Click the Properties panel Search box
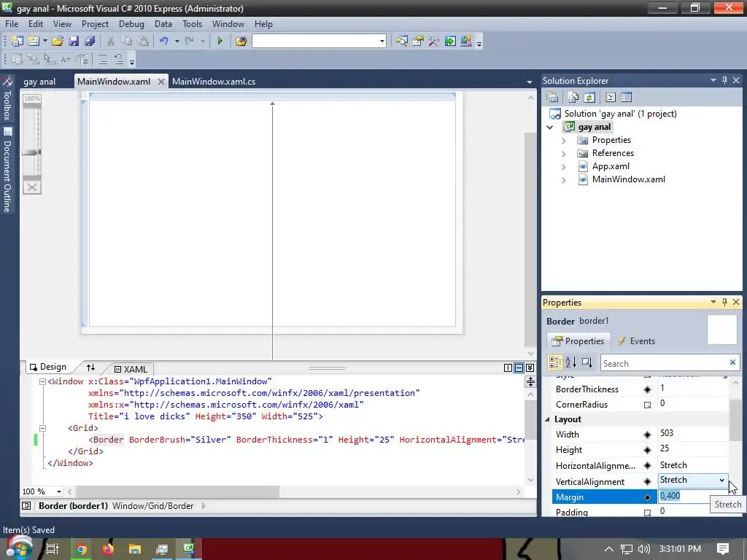This screenshot has width=747, height=560. click(664, 363)
